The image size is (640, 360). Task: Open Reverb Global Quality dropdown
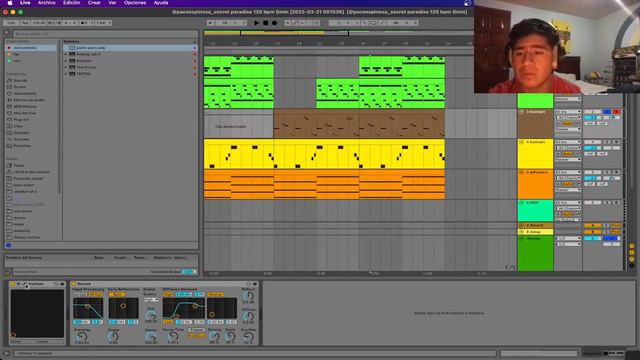(151, 300)
